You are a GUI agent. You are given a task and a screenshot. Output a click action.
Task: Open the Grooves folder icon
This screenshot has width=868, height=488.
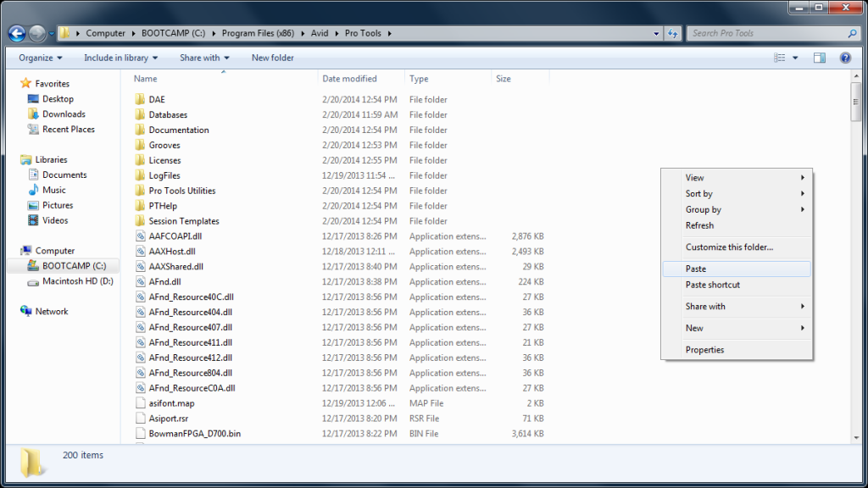pyautogui.click(x=142, y=145)
